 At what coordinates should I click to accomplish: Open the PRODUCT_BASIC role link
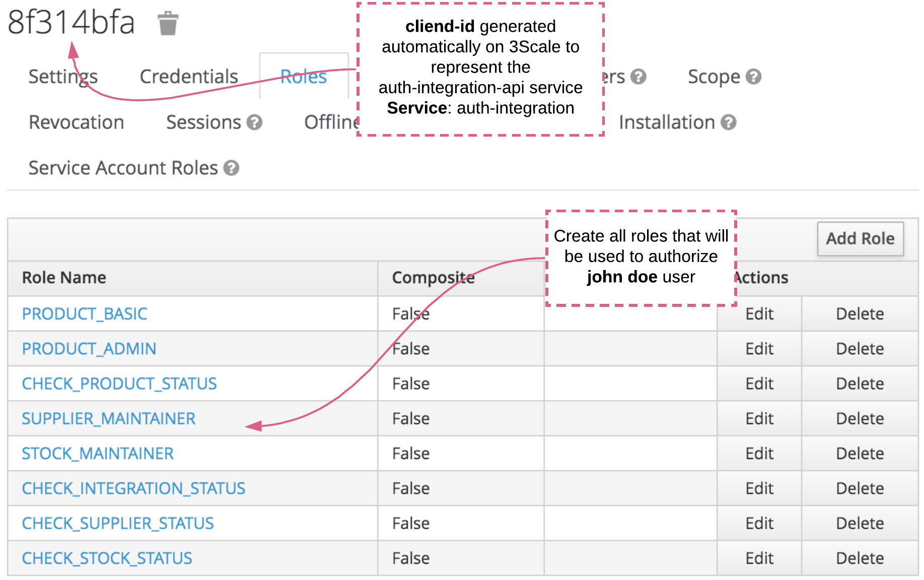tap(84, 314)
